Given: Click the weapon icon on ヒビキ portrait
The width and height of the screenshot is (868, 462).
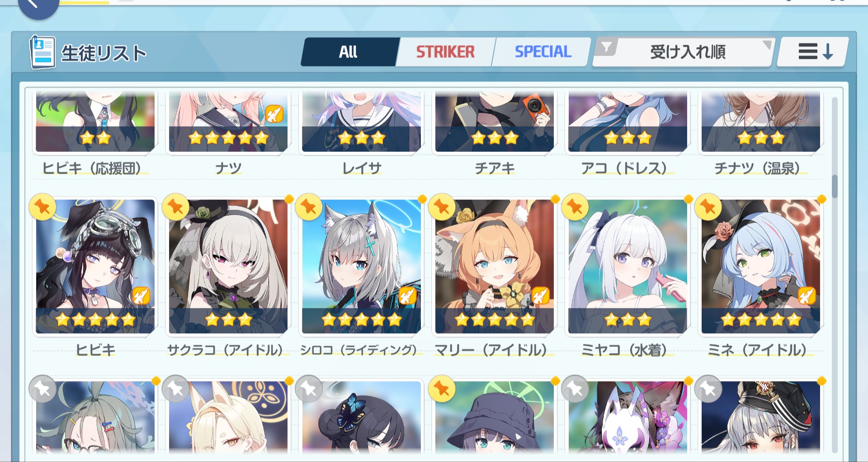Looking at the screenshot, I should (x=141, y=296).
